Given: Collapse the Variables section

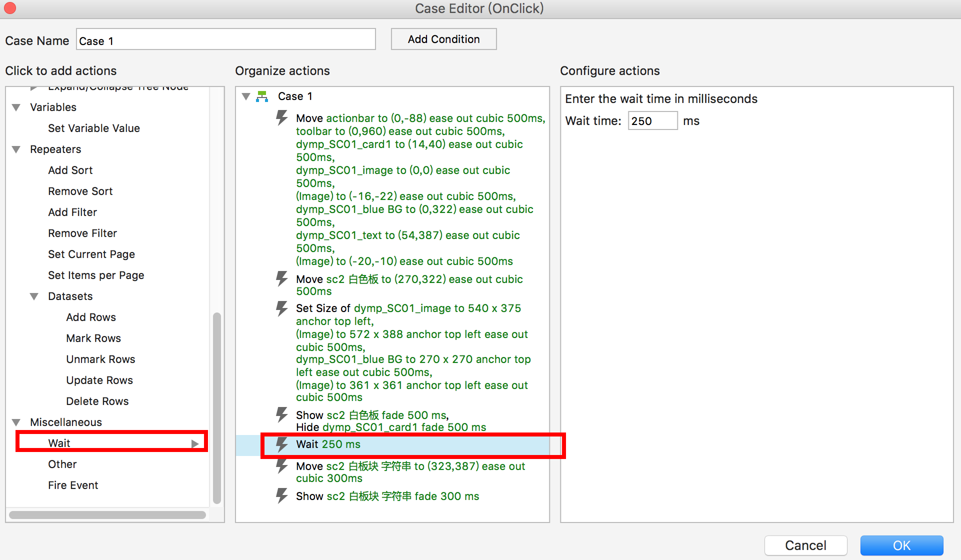Looking at the screenshot, I should 16,107.
